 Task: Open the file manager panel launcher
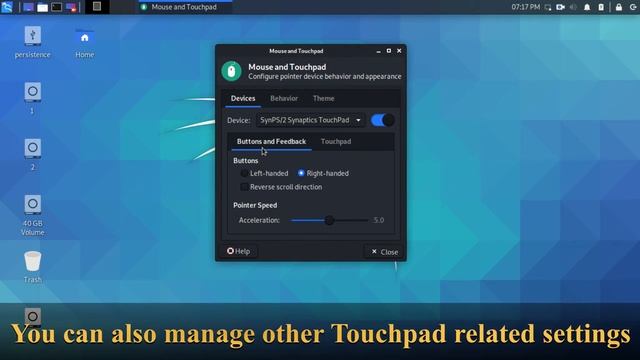coord(42,7)
